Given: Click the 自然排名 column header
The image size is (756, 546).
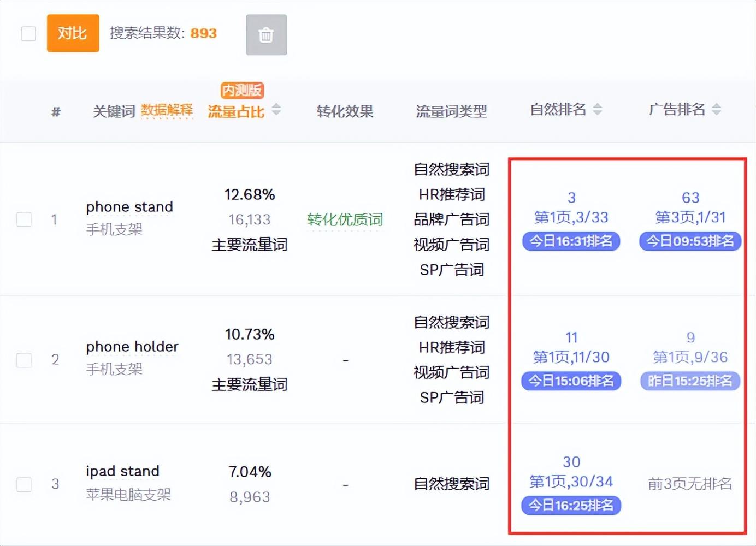Looking at the screenshot, I should click(558, 109).
